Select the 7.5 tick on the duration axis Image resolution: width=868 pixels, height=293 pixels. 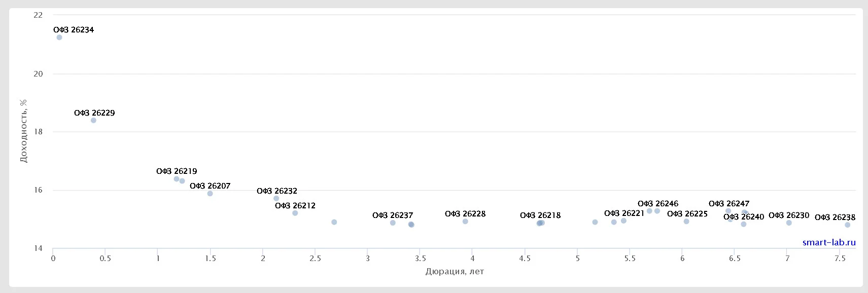tap(840, 259)
